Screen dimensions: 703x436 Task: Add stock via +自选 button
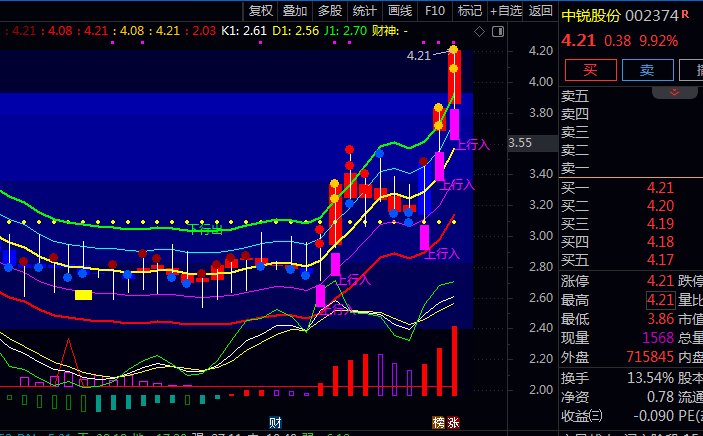[505, 11]
